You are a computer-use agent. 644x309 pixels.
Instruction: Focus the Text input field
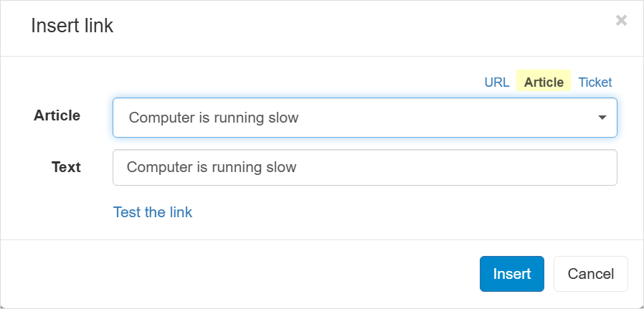tap(364, 167)
